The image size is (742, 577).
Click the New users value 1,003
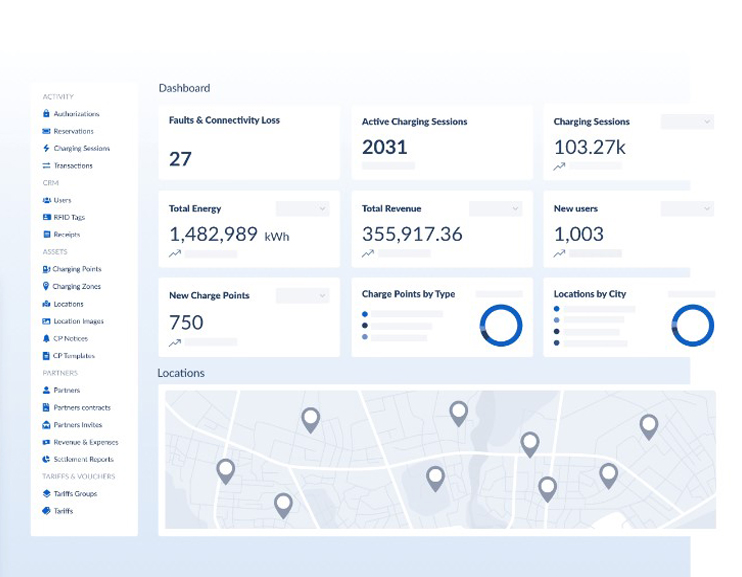[x=579, y=234]
